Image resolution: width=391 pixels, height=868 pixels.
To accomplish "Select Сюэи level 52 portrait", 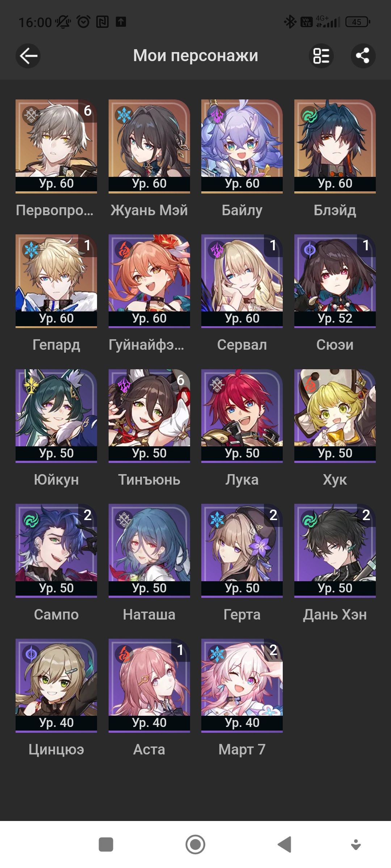I will click(x=335, y=281).
